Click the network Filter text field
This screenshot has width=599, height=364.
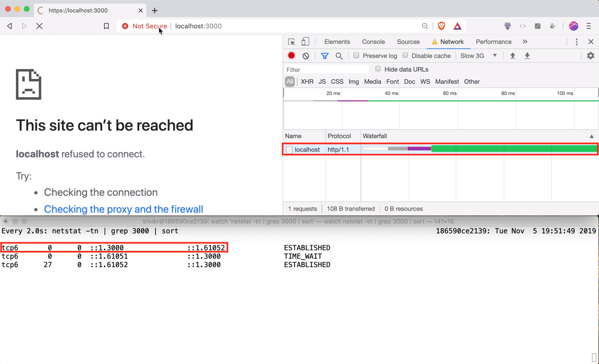[326, 70]
